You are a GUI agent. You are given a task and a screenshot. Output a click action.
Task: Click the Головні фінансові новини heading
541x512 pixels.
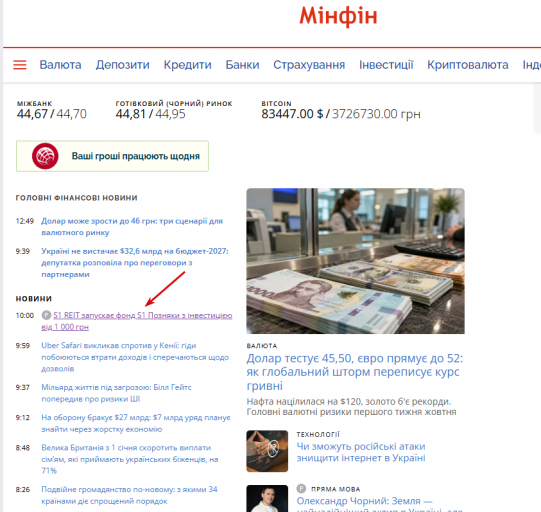click(77, 198)
